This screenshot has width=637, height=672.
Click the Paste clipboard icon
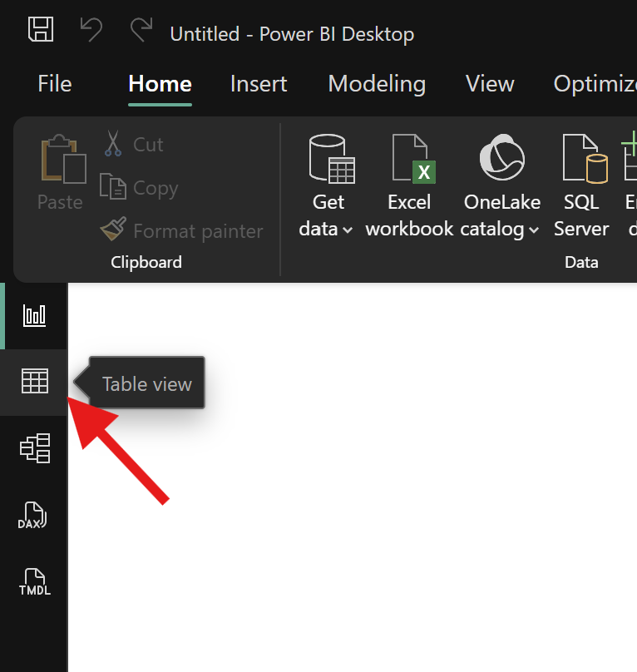click(63, 160)
